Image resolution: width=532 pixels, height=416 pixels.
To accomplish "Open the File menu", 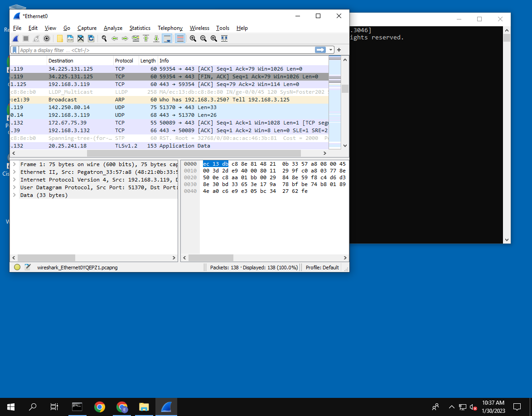I will click(17, 28).
